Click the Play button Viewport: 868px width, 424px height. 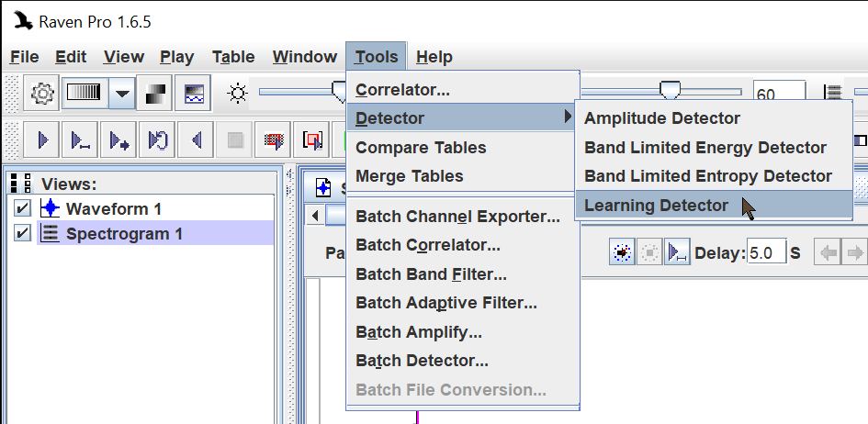pos(42,140)
